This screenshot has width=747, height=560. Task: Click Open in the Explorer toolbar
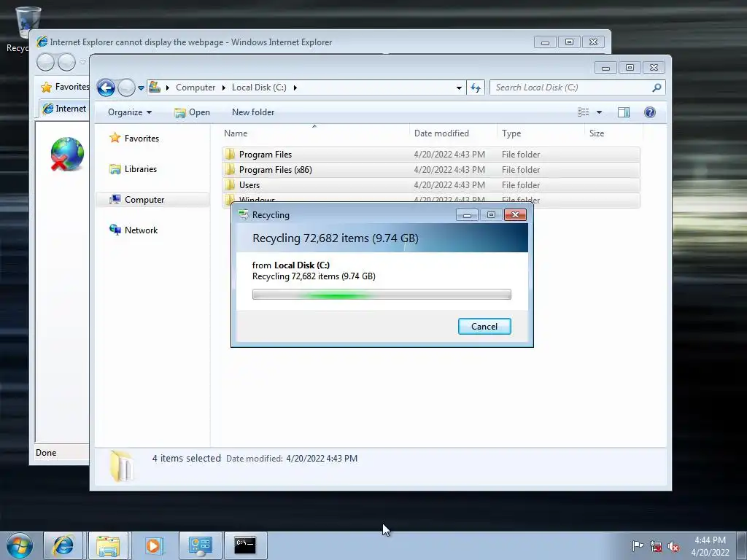(192, 112)
